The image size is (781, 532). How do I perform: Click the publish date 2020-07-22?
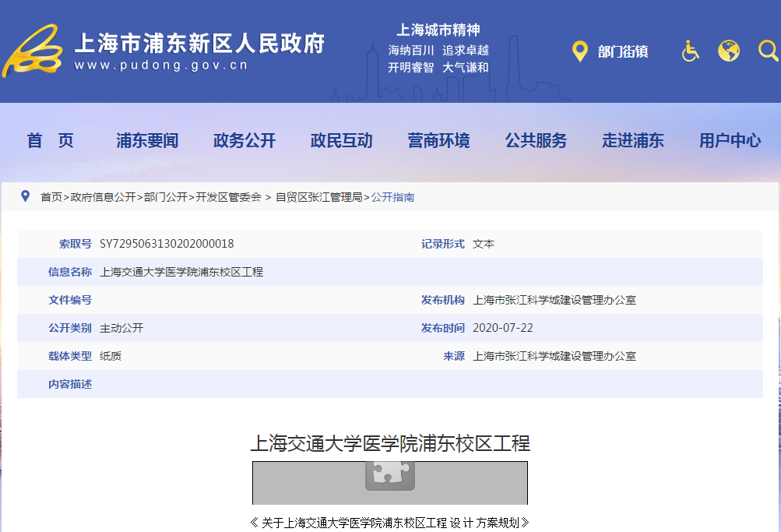pyautogui.click(x=502, y=328)
